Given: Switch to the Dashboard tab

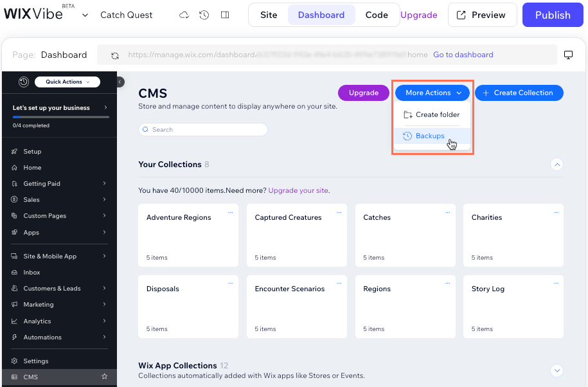Looking at the screenshot, I should [321, 15].
